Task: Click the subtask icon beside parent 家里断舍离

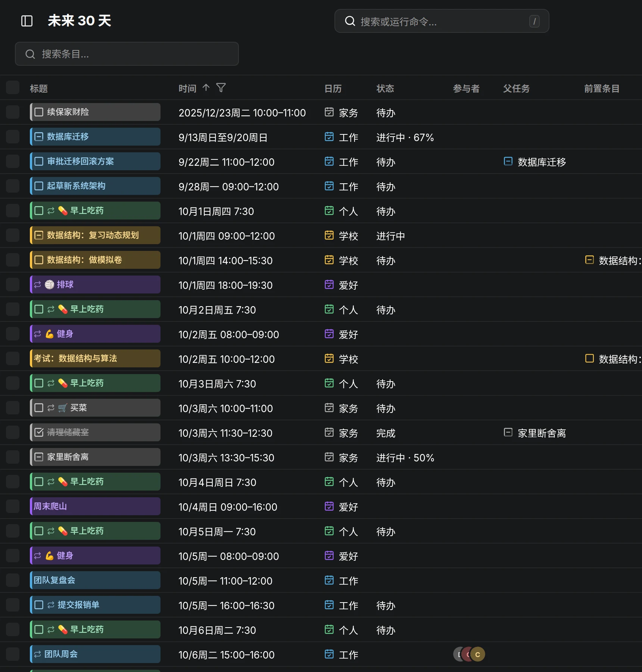Action: coord(508,432)
